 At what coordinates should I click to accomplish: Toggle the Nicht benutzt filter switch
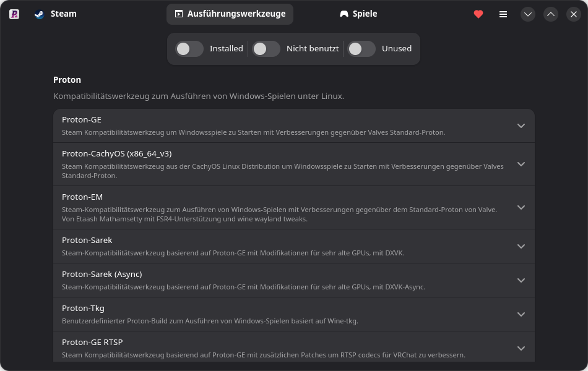[x=266, y=49]
